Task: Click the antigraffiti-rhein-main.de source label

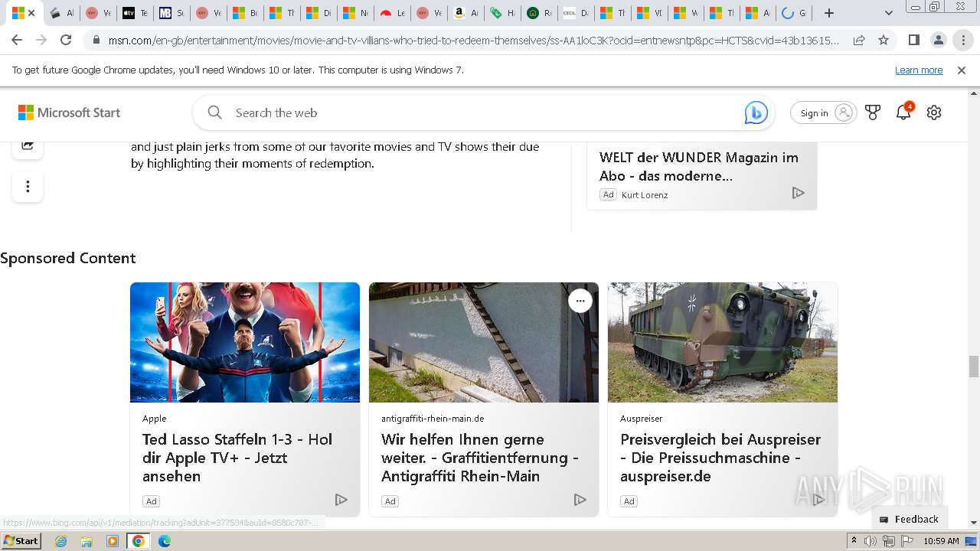Action: click(x=433, y=419)
